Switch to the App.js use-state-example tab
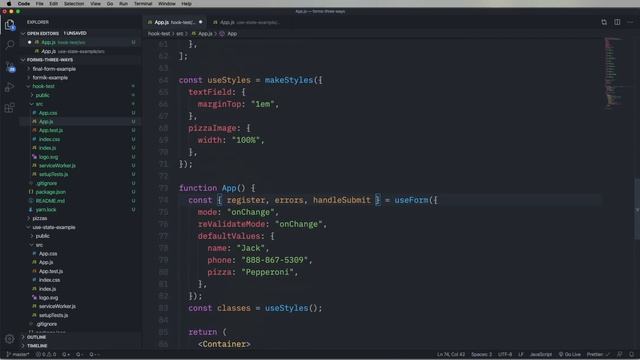Viewport: 640px width, 360px height. click(x=247, y=22)
